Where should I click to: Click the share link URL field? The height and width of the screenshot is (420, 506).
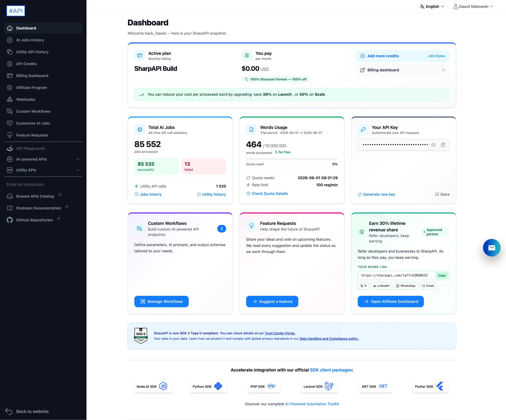396,275
